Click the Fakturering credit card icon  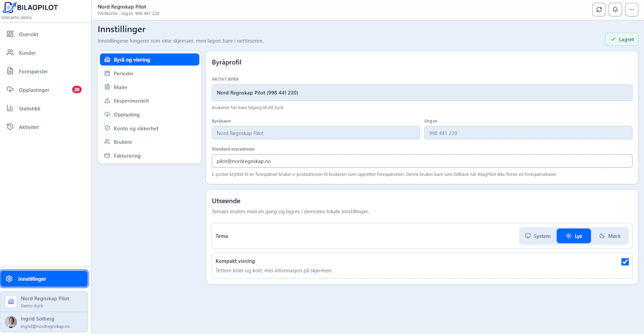[x=107, y=155]
